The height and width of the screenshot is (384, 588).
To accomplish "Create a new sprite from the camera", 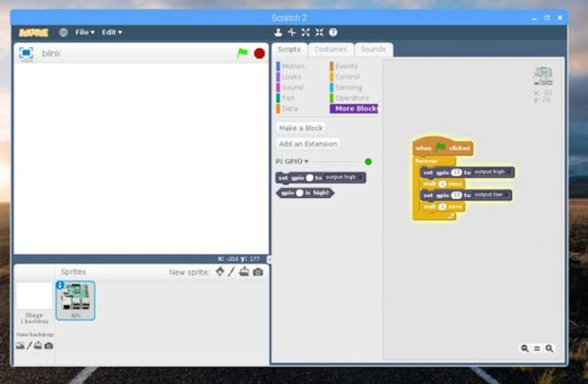I will click(x=258, y=272).
